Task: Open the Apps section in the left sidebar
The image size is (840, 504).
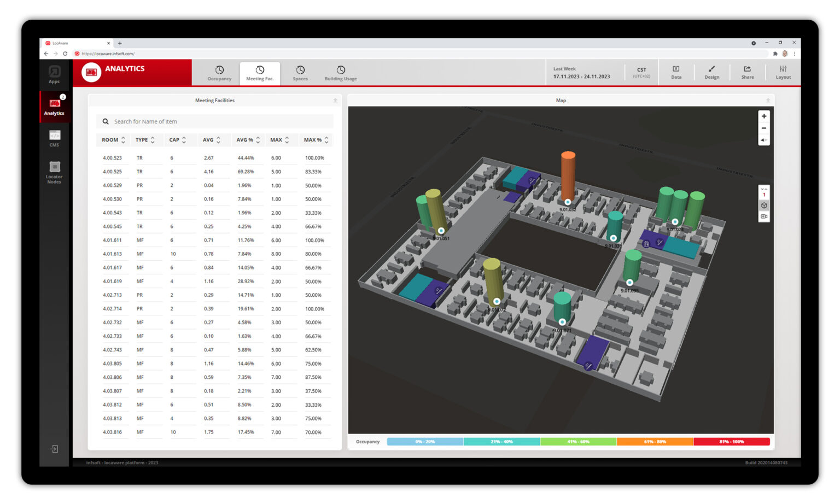Action: coord(54,75)
